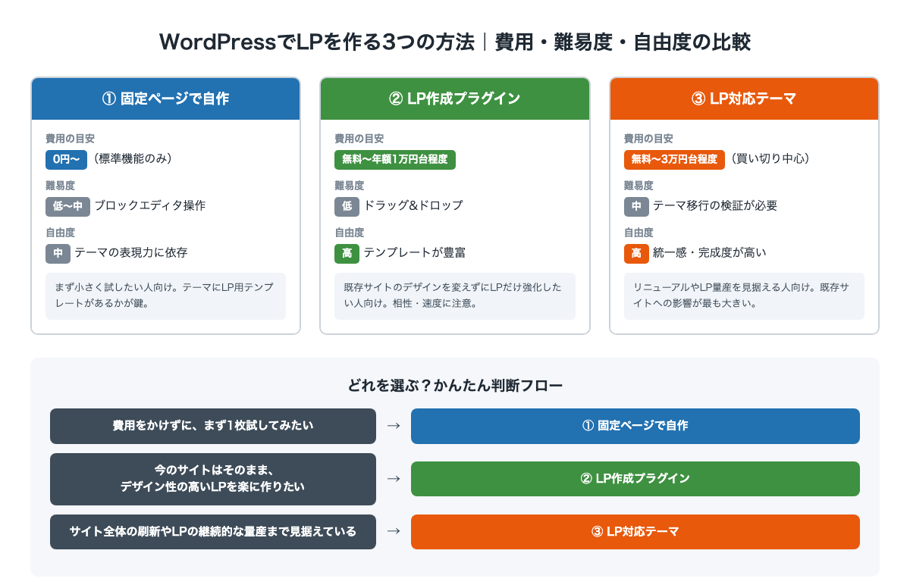Image resolution: width=910 pixels, height=588 pixels.
Task: Click the blue flow result '① 固定ページで自作'
Action: pos(635,426)
